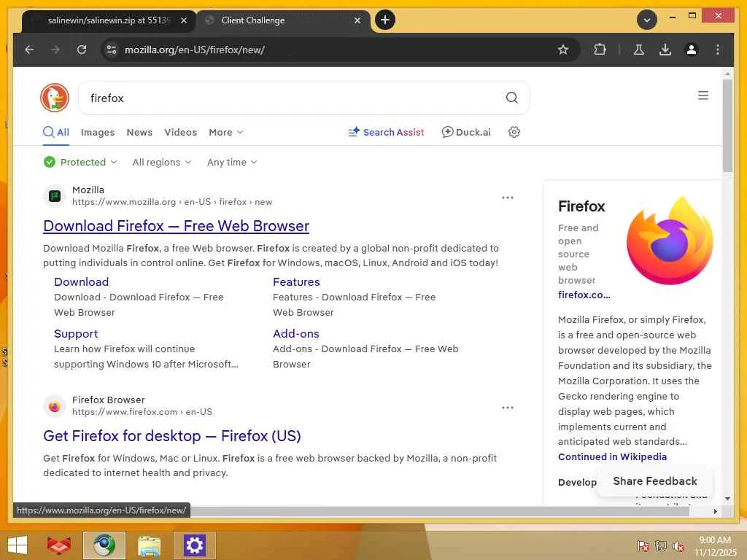Open File Explorer from the taskbar

tap(149, 545)
